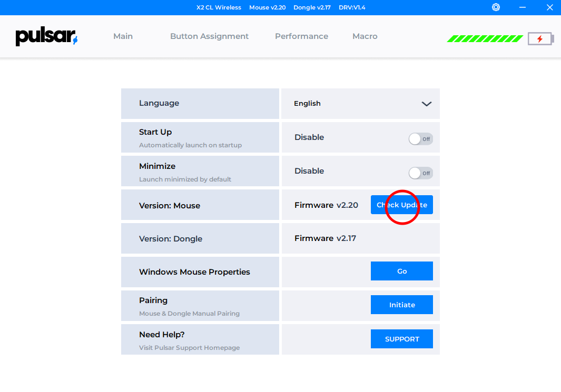
Task: Click 'Mouse & Dongle Manual Pairing' text
Action: [x=189, y=314]
